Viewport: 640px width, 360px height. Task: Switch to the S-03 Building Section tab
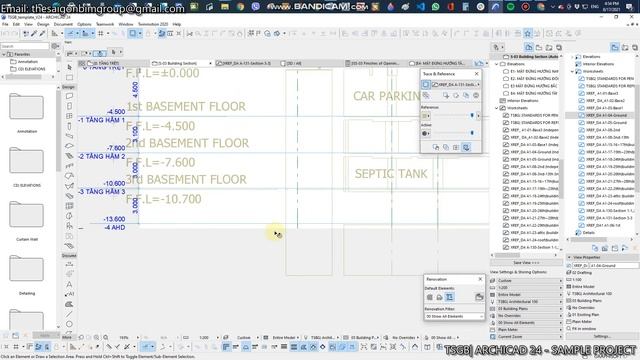click(181, 63)
